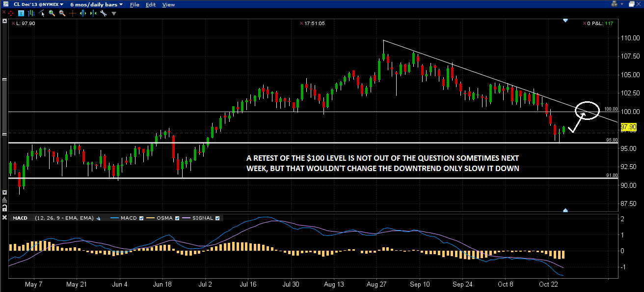Image resolution: width=644 pixels, height=292 pixels.
Task: Select the text annotation T tool
Action: 21,13
